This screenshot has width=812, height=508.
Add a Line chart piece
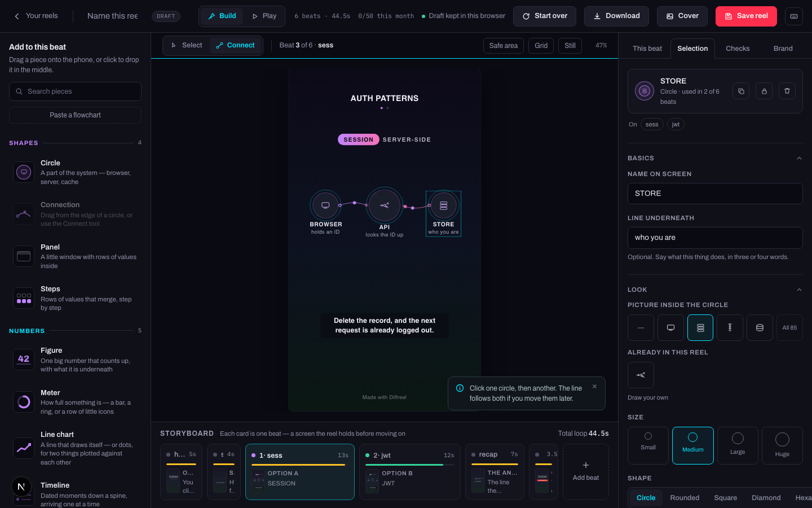[76, 448]
